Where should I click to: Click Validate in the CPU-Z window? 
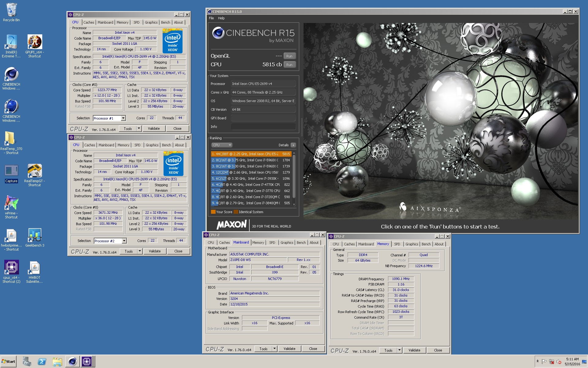coord(154,128)
